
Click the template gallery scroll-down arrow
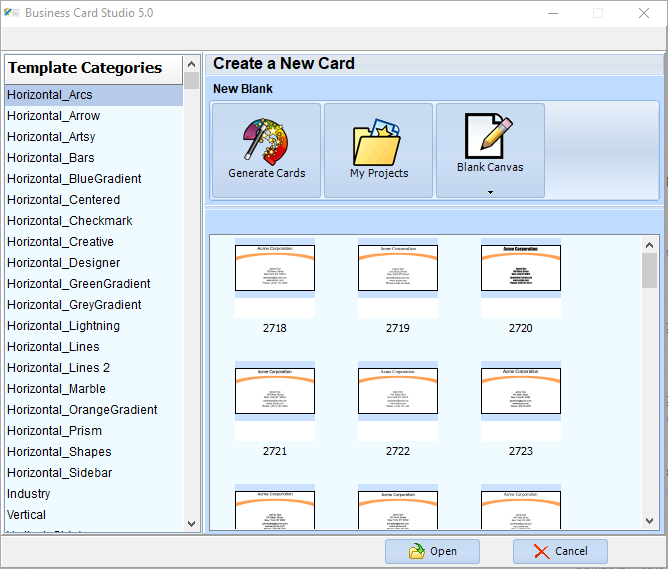click(650, 520)
